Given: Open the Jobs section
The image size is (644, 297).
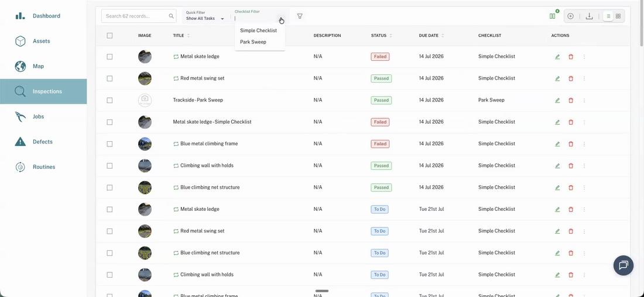Looking at the screenshot, I should click(x=43, y=117).
